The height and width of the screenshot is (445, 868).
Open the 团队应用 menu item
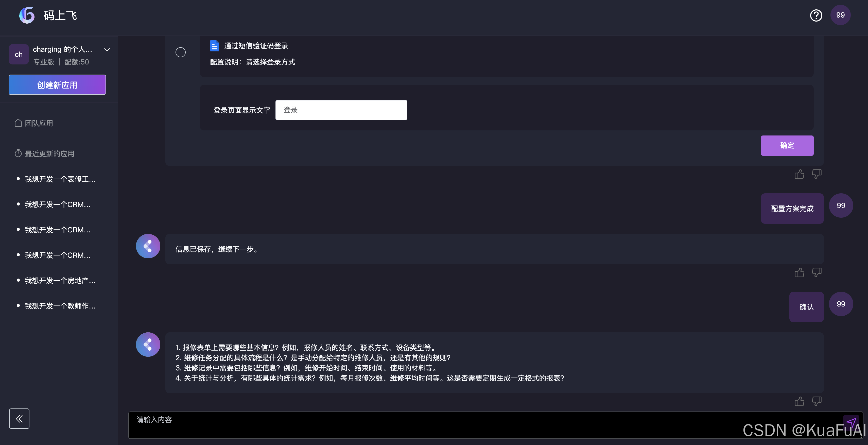38,123
